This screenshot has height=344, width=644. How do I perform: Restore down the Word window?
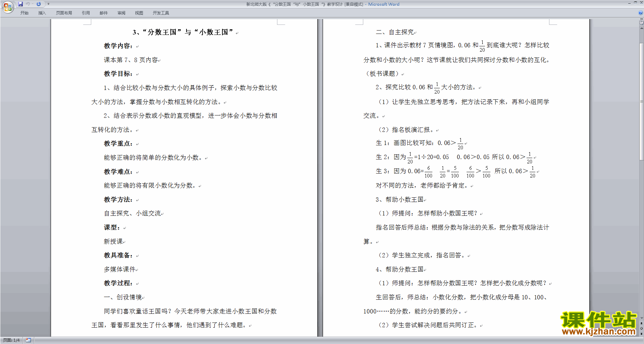635,3
